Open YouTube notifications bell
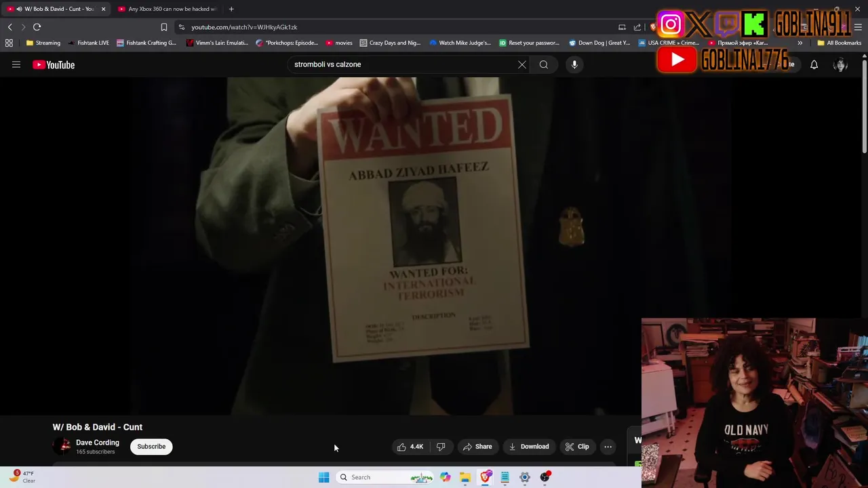Viewport: 868px width, 488px height. coord(814,64)
